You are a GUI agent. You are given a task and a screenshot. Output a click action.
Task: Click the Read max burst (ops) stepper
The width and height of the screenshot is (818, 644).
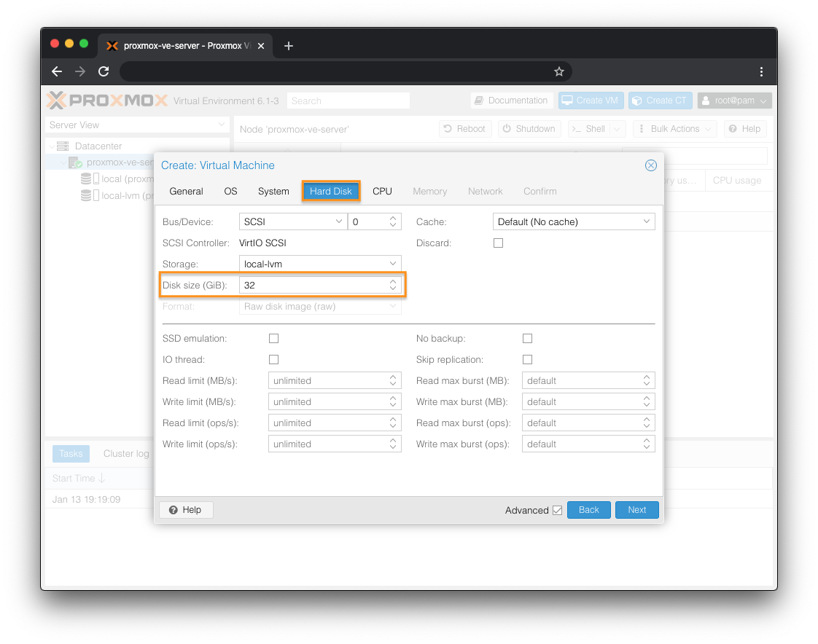[647, 423]
